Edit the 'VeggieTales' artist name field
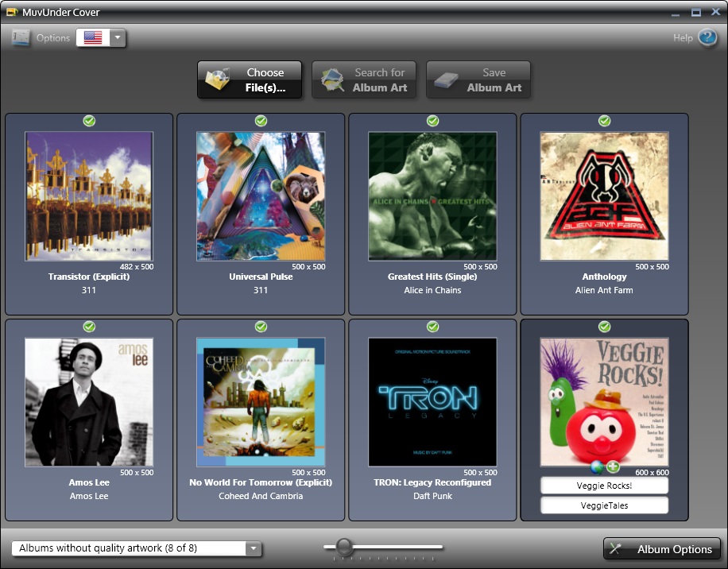728x569 pixels. (604, 505)
